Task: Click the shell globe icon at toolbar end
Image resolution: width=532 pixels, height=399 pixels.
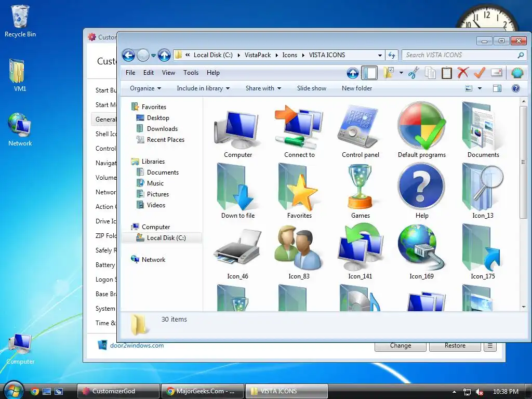Action: tap(517, 73)
